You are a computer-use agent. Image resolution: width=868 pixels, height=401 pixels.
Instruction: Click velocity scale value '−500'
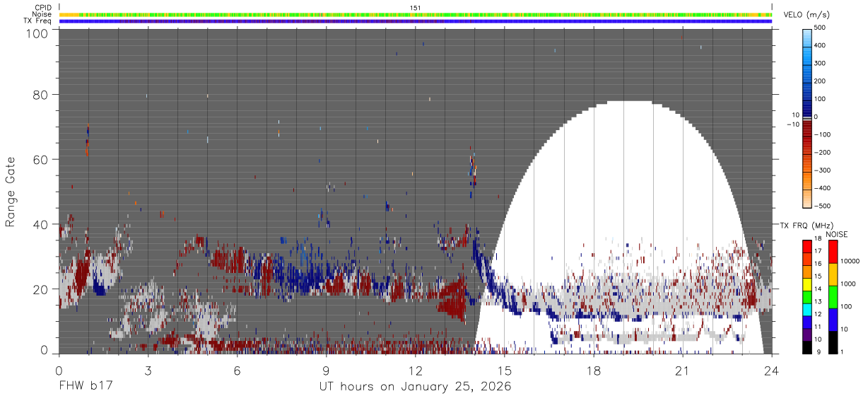[x=821, y=207]
